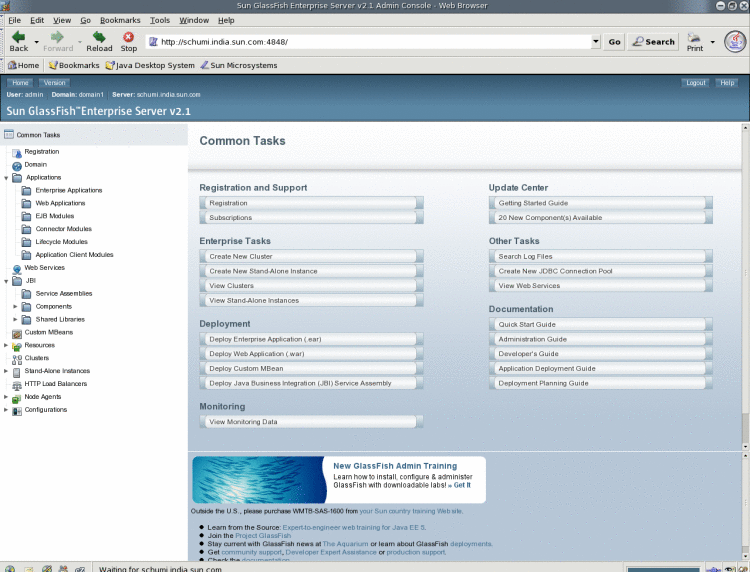Click Deploy Web Application (.war) task
Image resolution: width=750 pixels, height=572 pixels.
pos(311,354)
